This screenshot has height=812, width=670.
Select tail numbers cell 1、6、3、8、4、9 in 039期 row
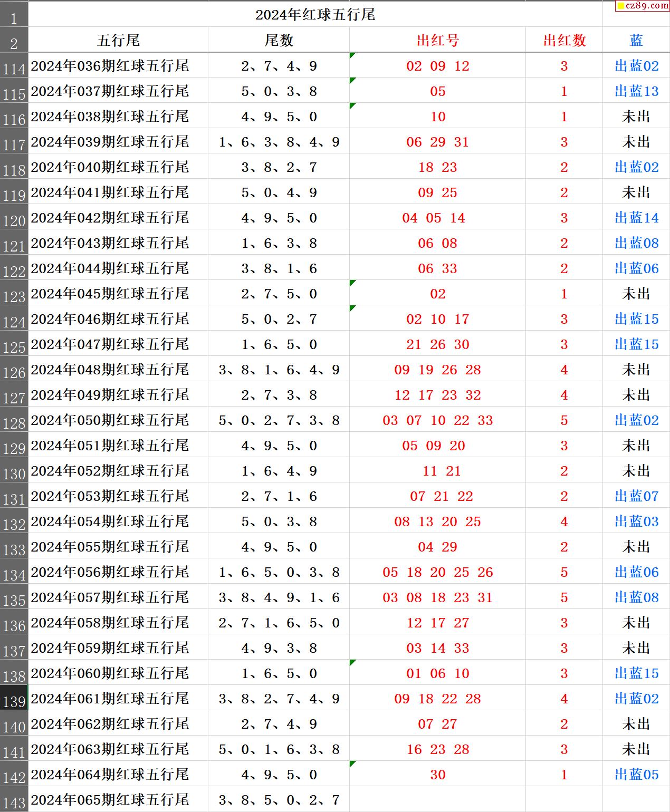[279, 141]
